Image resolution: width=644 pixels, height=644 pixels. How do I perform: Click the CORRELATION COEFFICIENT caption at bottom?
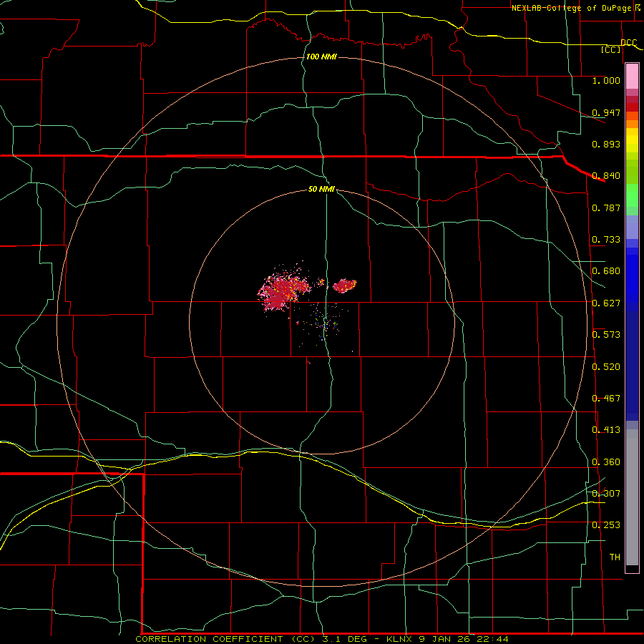pyautogui.click(x=322, y=639)
